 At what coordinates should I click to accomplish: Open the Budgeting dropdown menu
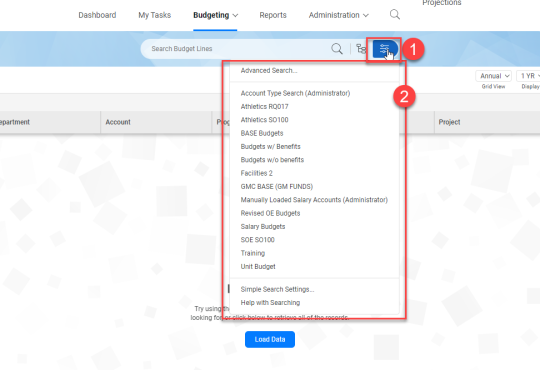click(x=215, y=15)
